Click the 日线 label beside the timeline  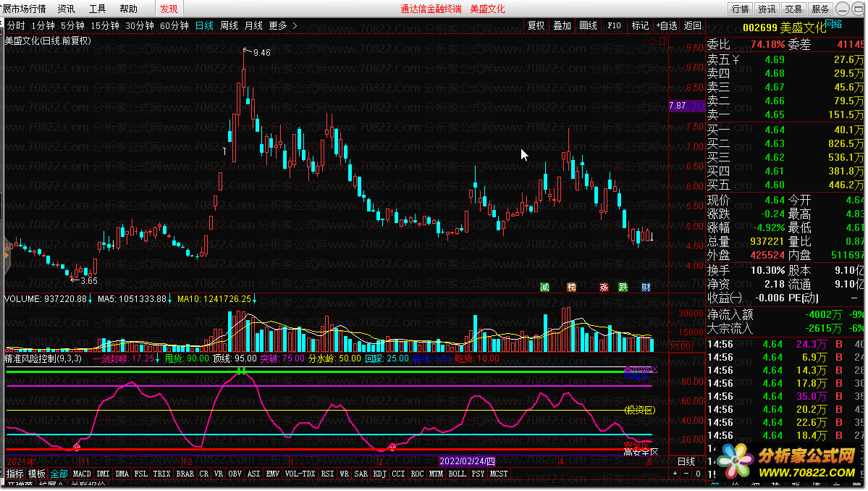tap(686, 461)
